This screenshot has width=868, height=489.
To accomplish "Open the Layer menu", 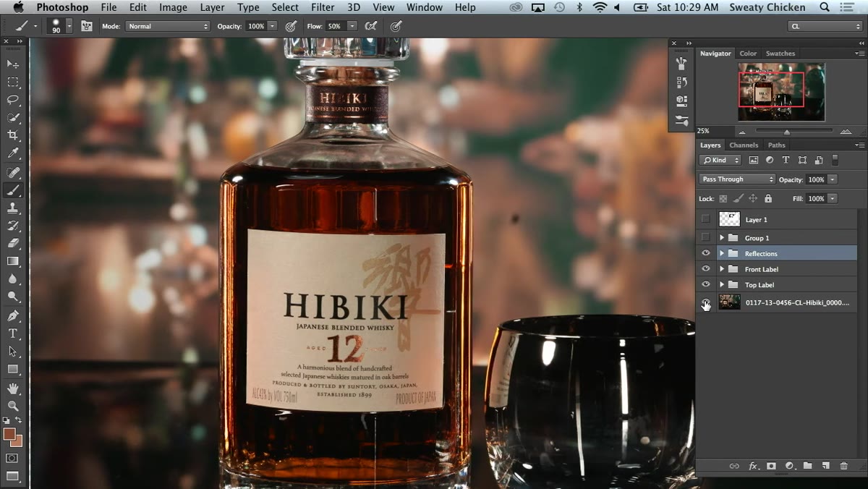I will click(x=212, y=7).
